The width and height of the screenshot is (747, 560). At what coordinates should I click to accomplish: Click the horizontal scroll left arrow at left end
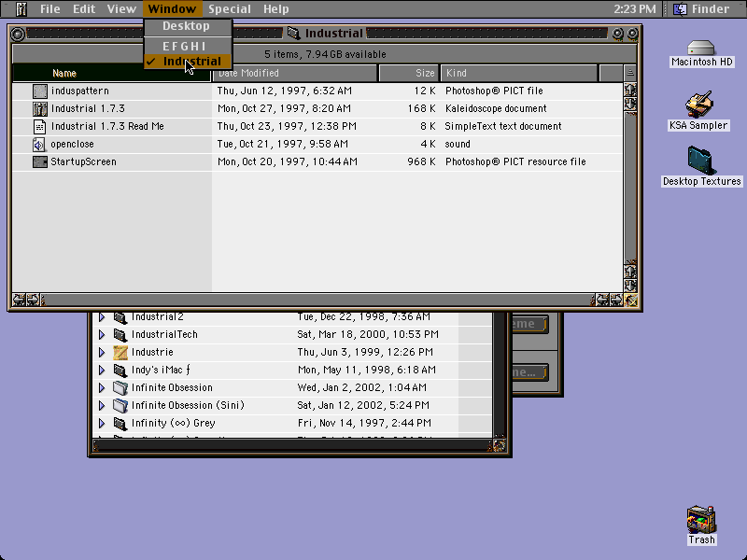(x=19, y=300)
